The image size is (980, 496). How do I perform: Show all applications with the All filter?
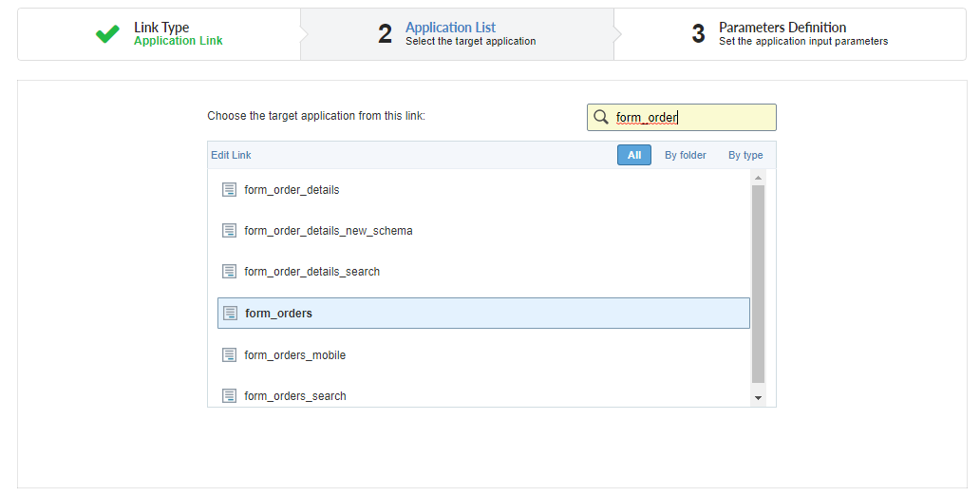[x=634, y=155]
